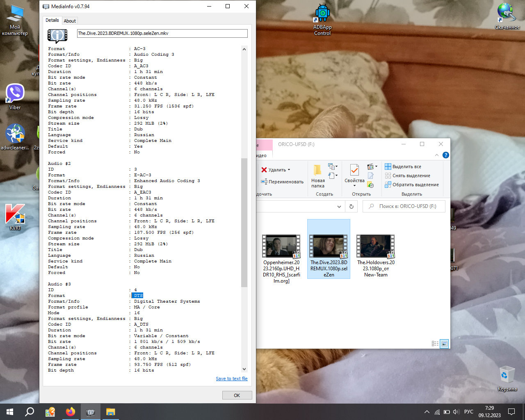
Task: Select the Details tab in MediaInfo
Action: [x=52, y=20]
